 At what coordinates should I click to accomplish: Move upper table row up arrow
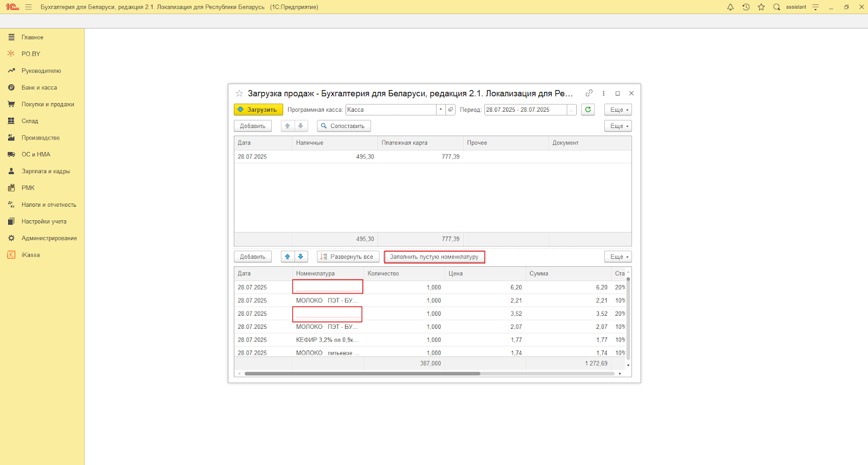point(288,126)
